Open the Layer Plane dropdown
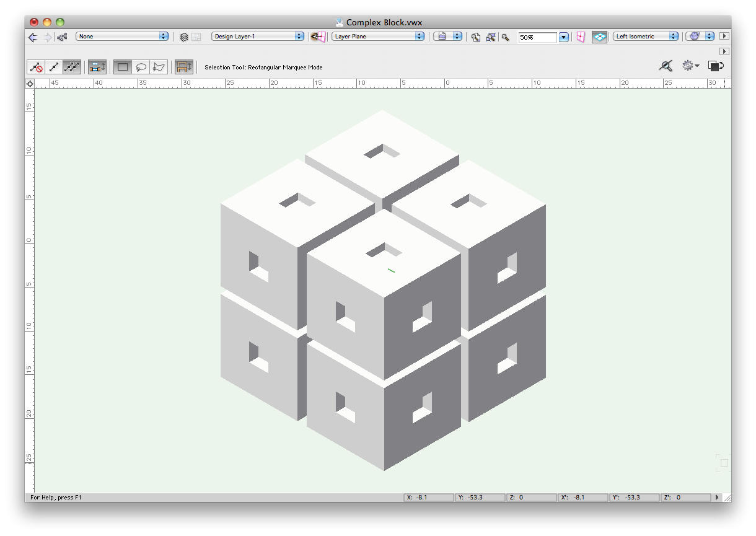 378,37
